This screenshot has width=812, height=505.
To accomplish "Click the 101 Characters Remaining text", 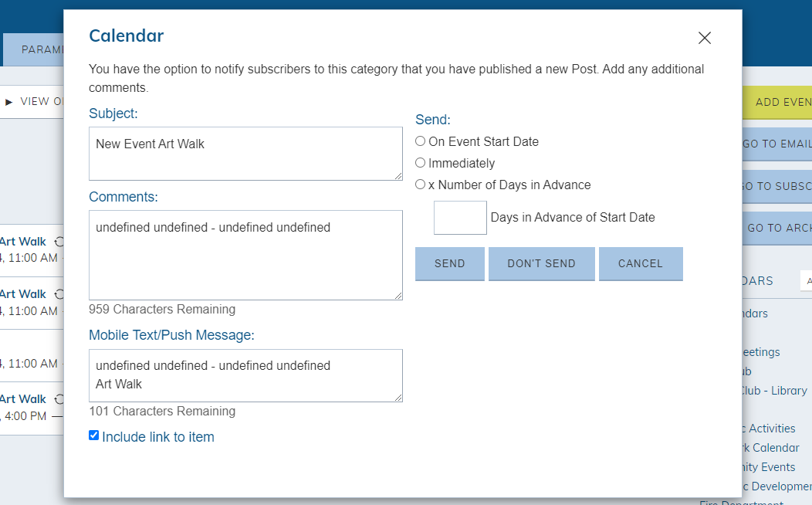I will [162, 412].
